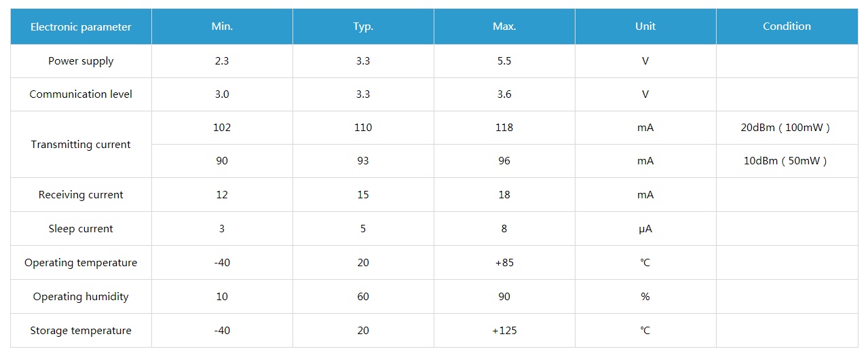Select the Communication level row label
The height and width of the screenshot is (364, 868).
click(x=81, y=94)
